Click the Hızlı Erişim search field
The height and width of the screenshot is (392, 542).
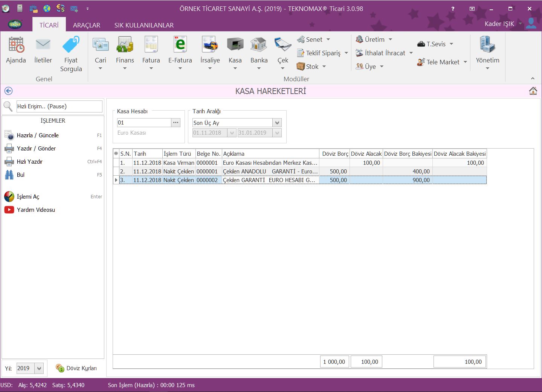(x=59, y=106)
